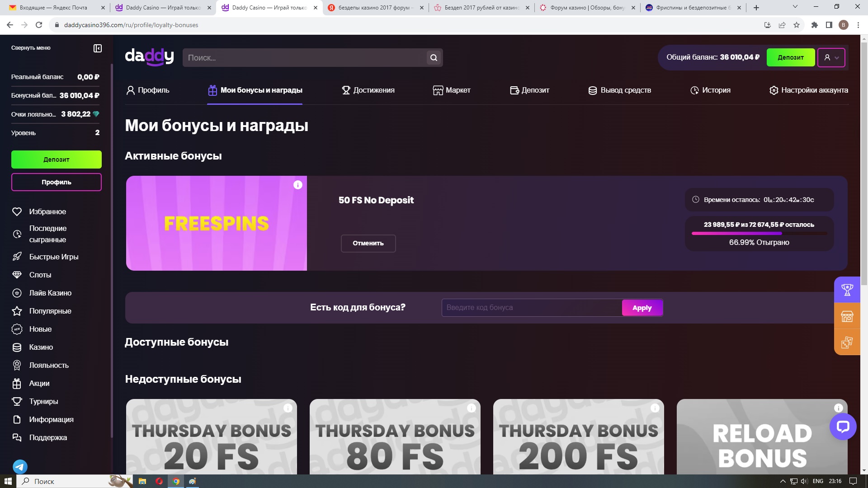Viewport: 868px width, 488px height.
Task: Show info for FREESPINS bonus card
Action: [x=297, y=185]
